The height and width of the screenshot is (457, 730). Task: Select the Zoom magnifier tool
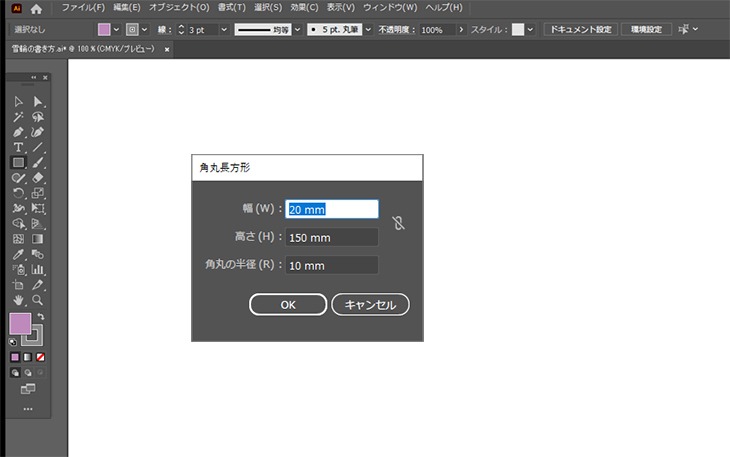pos(38,299)
